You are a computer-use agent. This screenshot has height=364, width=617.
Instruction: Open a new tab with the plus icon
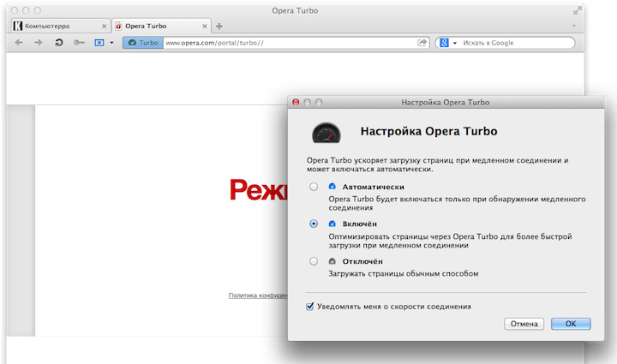(219, 27)
